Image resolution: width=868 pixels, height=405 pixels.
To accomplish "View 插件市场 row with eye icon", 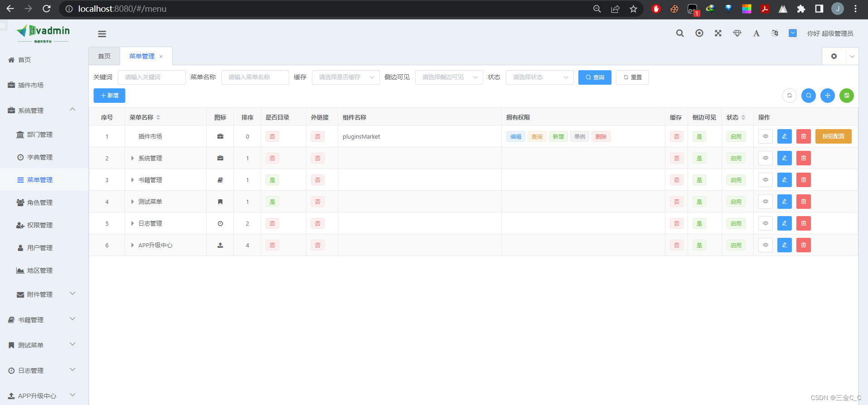I will click(x=766, y=136).
